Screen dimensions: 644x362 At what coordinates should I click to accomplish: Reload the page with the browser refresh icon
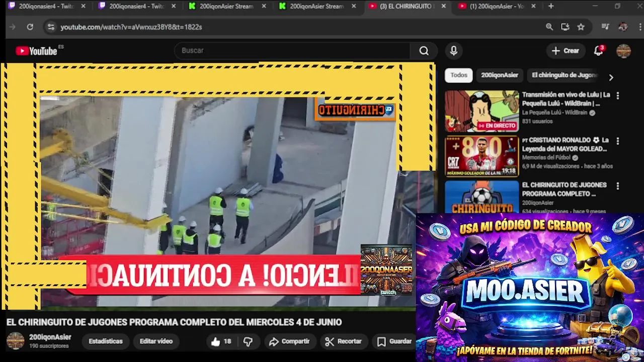(30, 27)
